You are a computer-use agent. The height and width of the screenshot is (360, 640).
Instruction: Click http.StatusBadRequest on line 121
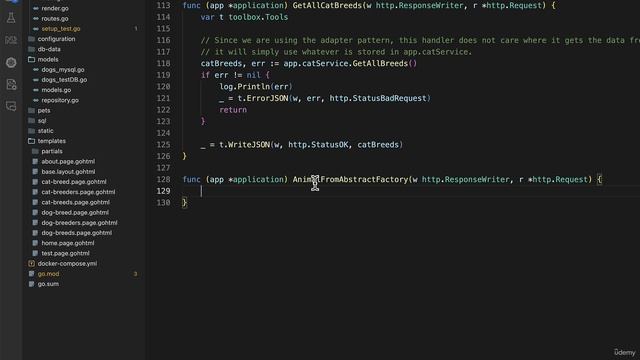[378, 98]
